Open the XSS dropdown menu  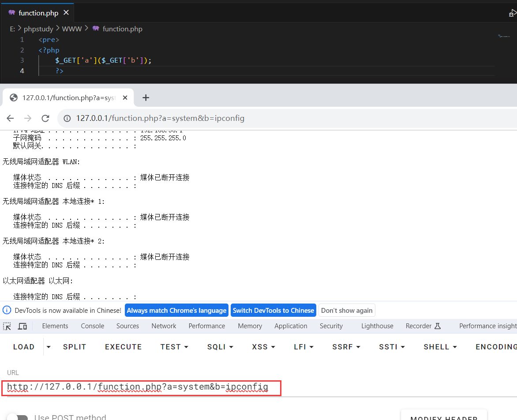[x=263, y=347]
